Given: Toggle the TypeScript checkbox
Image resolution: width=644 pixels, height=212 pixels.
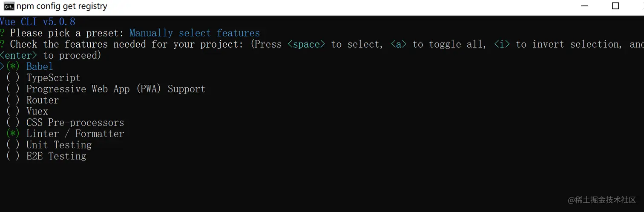Looking at the screenshot, I should point(13,78).
